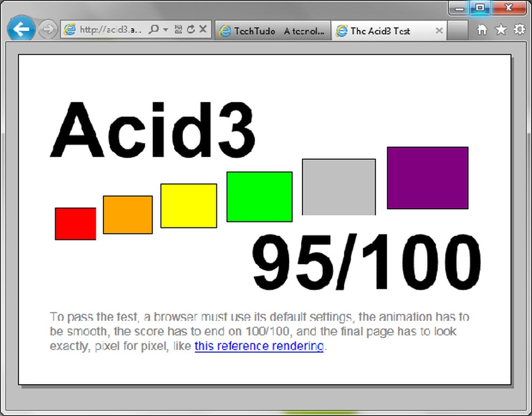Click the address bar search magnifier

[154, 30]
